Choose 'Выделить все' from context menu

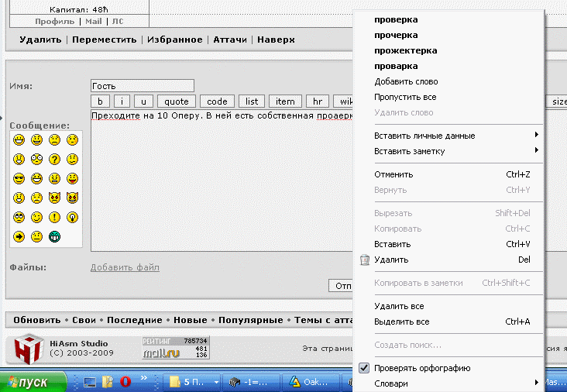click(401, 322)
